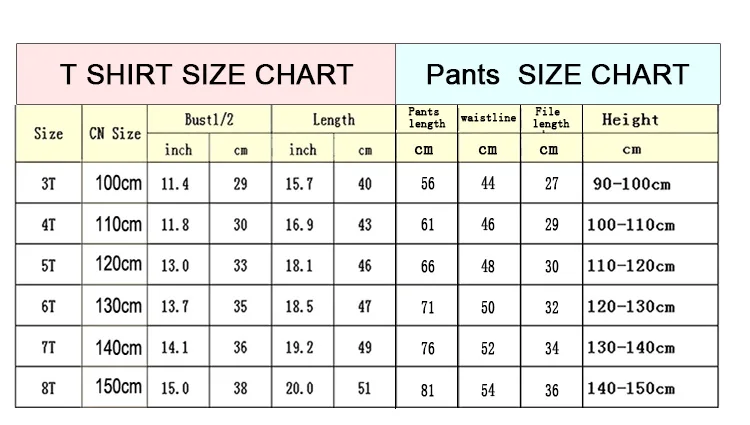Click the 100cm CN Size cell
750x425 pixels.
tap(115, 183)
